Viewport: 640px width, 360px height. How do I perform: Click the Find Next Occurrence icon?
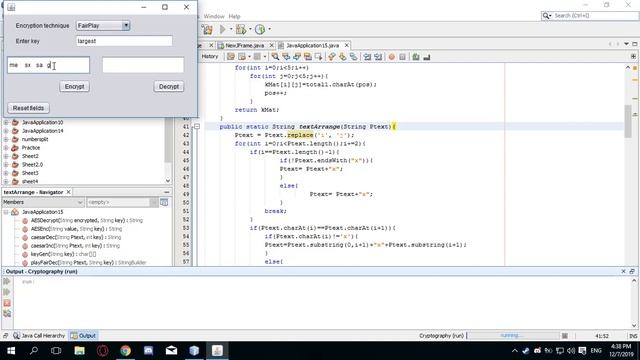click(x=297, y=57)
